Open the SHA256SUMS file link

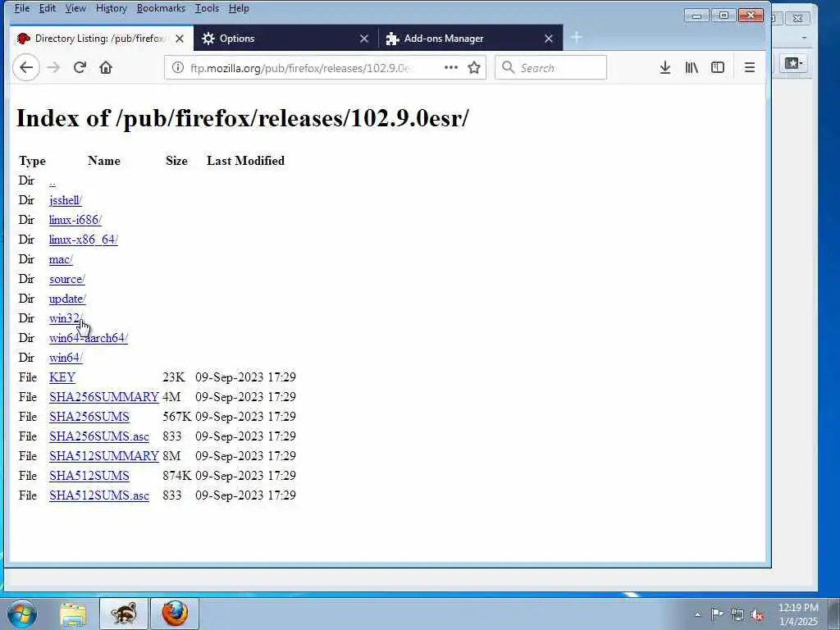coord(89,417)
